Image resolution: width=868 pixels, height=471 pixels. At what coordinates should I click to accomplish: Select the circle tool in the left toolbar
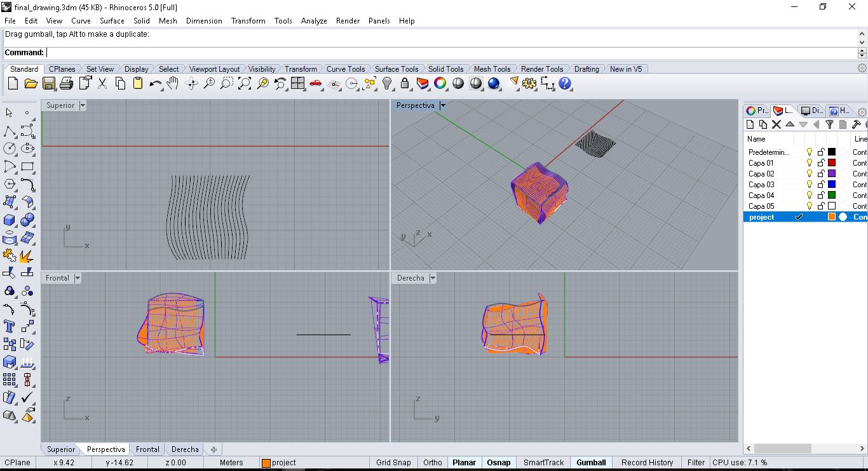click(10, 149)
